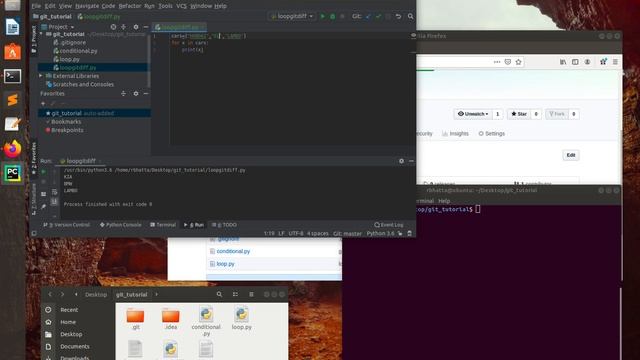640x360 pixels.
Task: Open Run panel gear settings
Action: tap(401, 161)
